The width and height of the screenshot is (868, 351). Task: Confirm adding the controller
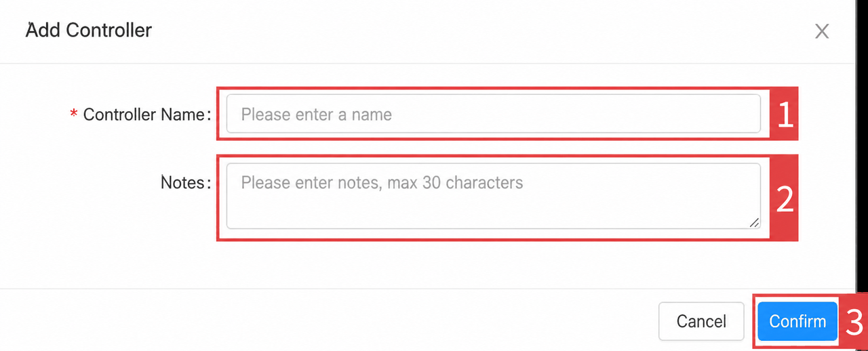pos(797,321)
